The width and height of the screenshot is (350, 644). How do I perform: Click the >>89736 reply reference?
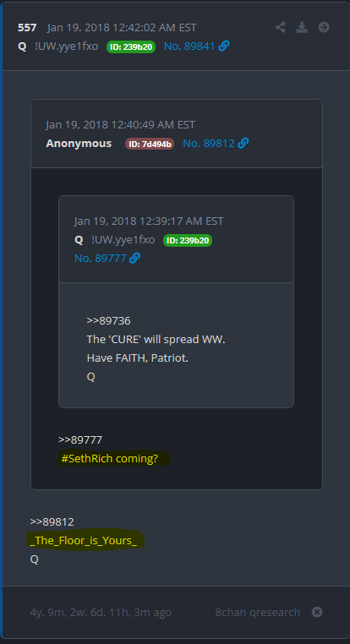[108, 321]
